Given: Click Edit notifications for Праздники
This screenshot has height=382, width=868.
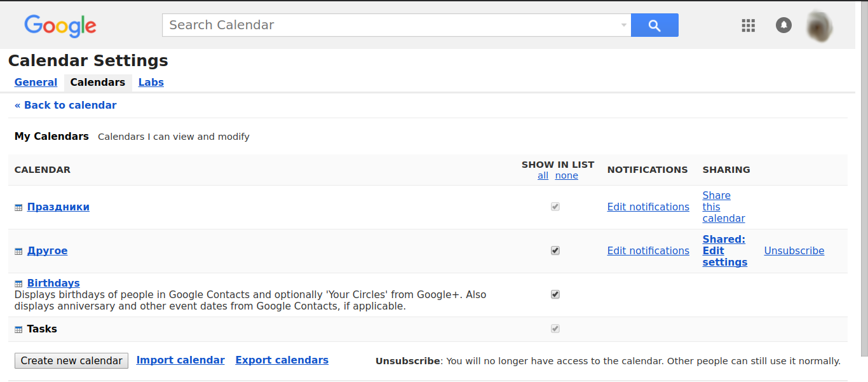Looking at the screenshot, I should [x=648, y=207].
